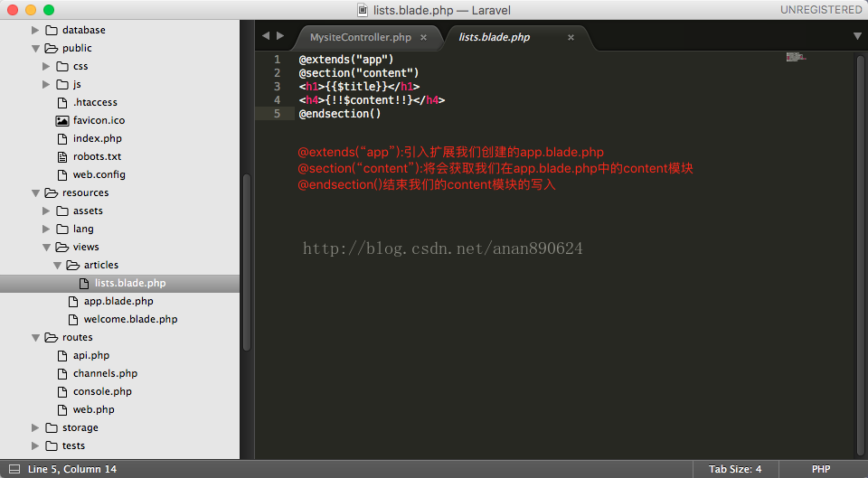Click the welcome.blade.php file icon
Screen dimensions: 868x478
[x=73, y=319]
